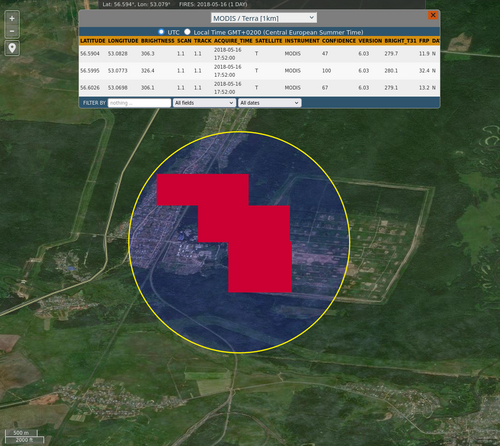Select the table row with latitude 56.5904
The width and height of the screenshot is (500, 446).
(259, 54)
